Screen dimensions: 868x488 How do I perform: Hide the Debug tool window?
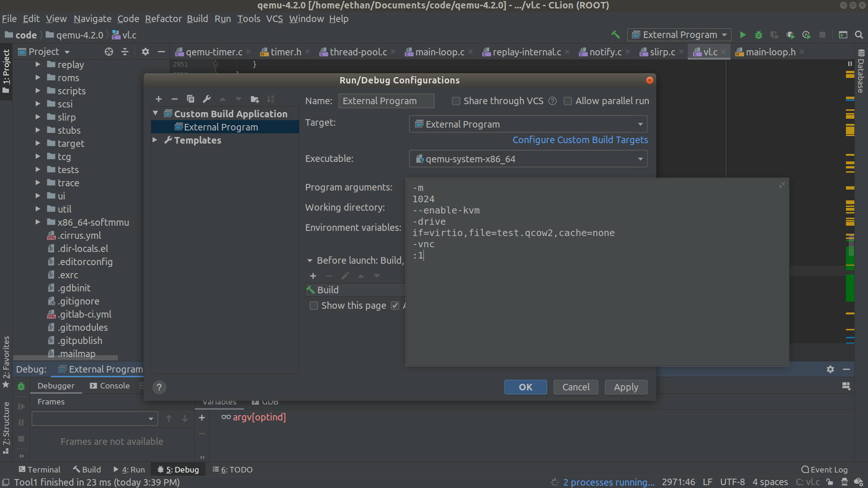[x=846, y=369]
